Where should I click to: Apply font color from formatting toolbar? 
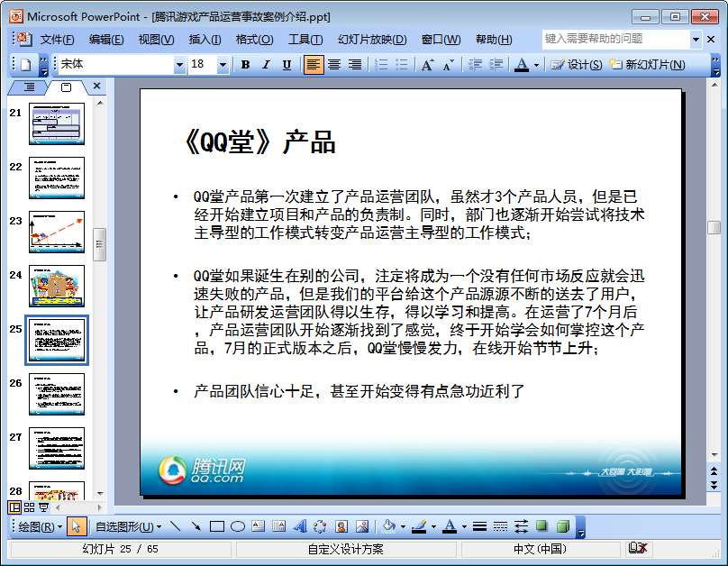522,65
